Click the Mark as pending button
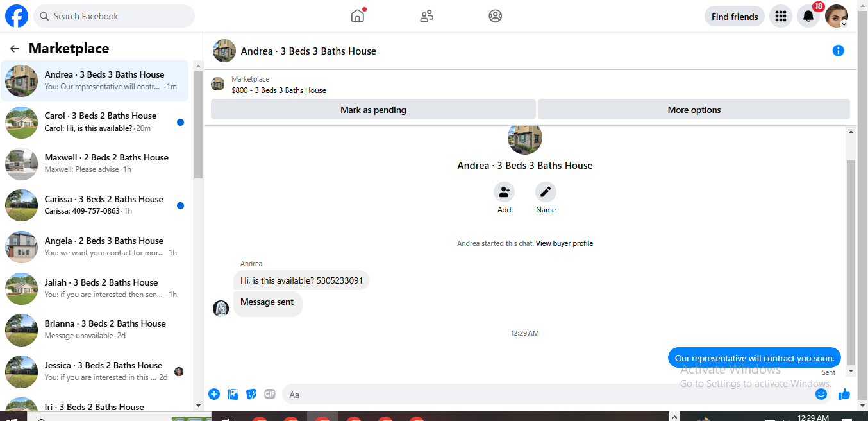Image resolution: width=868 pixels, height=421 pixels. [x=373, y=110]
